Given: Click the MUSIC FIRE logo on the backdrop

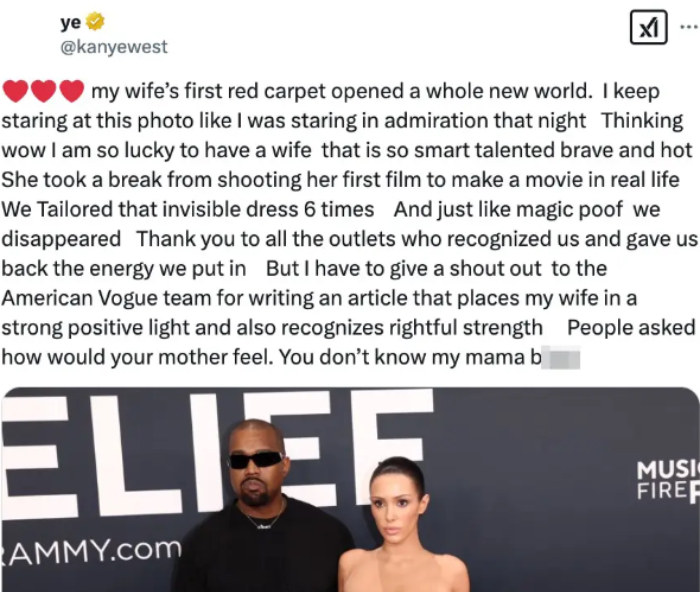Looking at the screenshot, I should 668,481.
